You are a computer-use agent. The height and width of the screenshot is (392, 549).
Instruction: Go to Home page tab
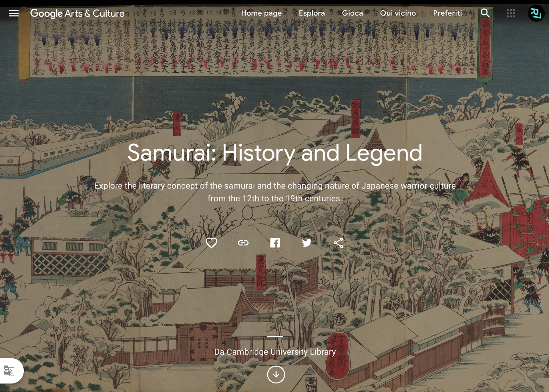(x=261, y=13)
